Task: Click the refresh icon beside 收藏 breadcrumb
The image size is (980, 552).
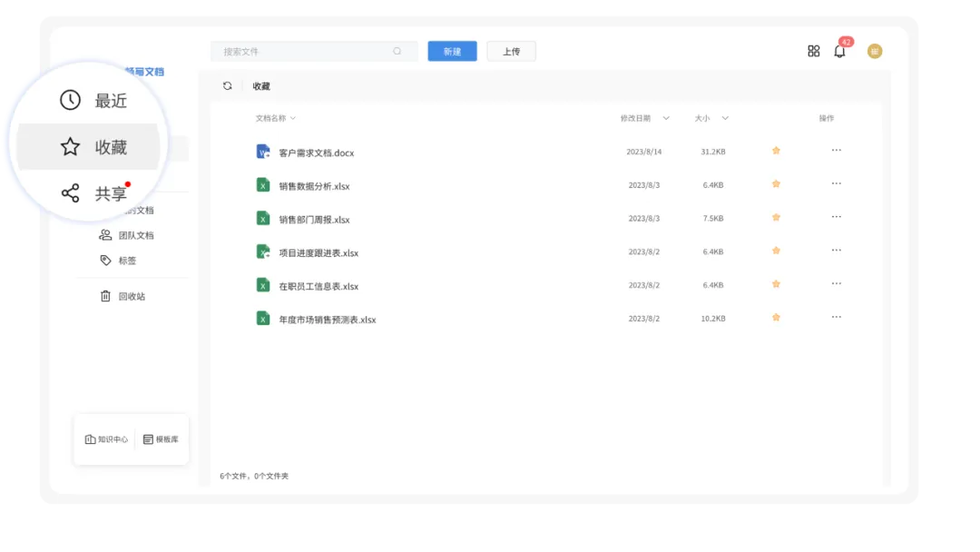Action: [x=228, y=86]
